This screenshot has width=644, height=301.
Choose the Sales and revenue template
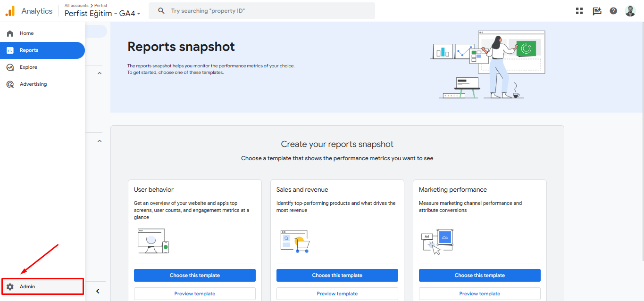coord(337,275)
